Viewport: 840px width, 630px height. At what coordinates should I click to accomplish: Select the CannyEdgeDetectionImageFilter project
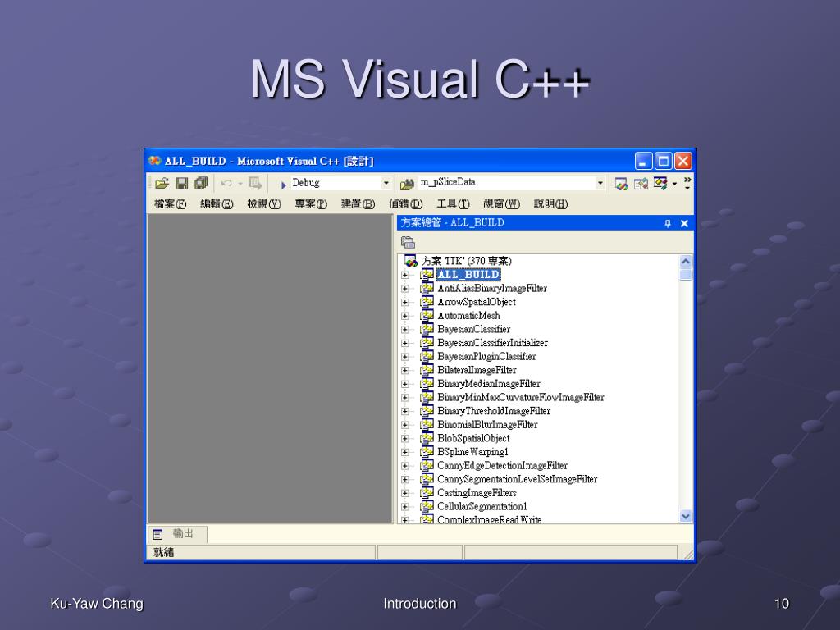503,466
